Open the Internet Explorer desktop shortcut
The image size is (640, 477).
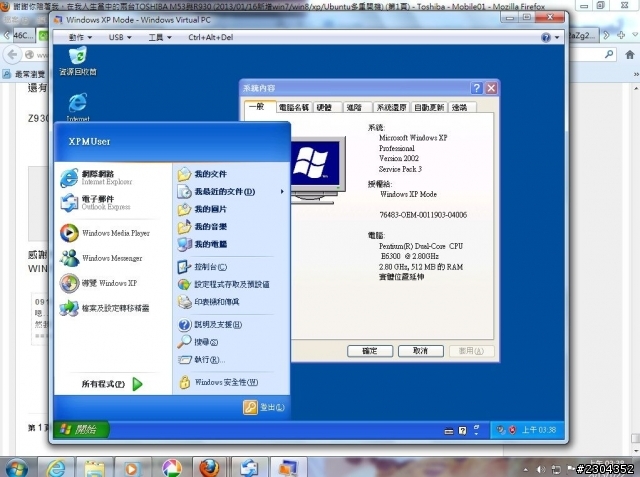click(x=78, y=107)
